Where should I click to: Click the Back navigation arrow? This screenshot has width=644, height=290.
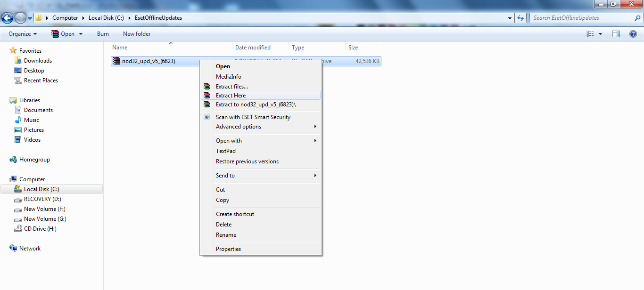click(x=8, y=18)
